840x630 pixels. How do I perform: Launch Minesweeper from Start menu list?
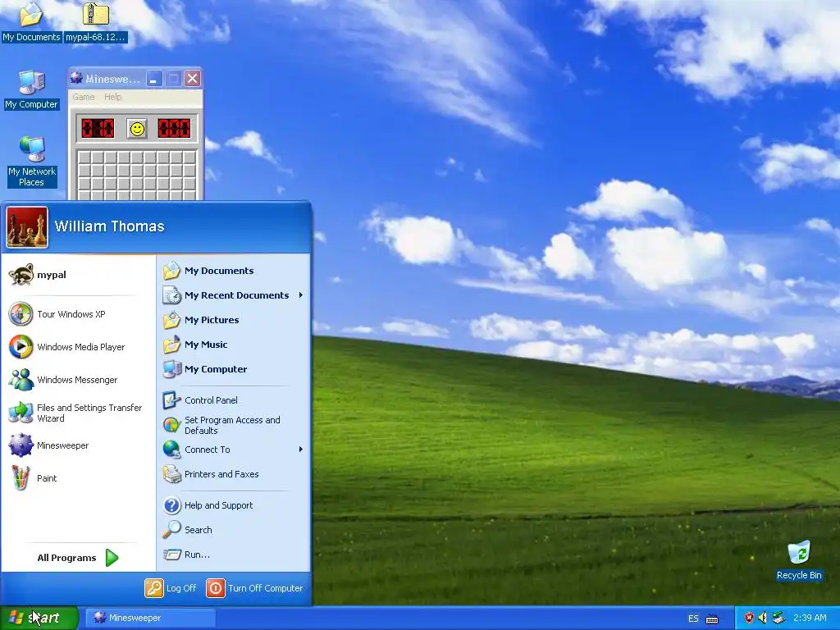pyautogui.click(x=78, y=445)
